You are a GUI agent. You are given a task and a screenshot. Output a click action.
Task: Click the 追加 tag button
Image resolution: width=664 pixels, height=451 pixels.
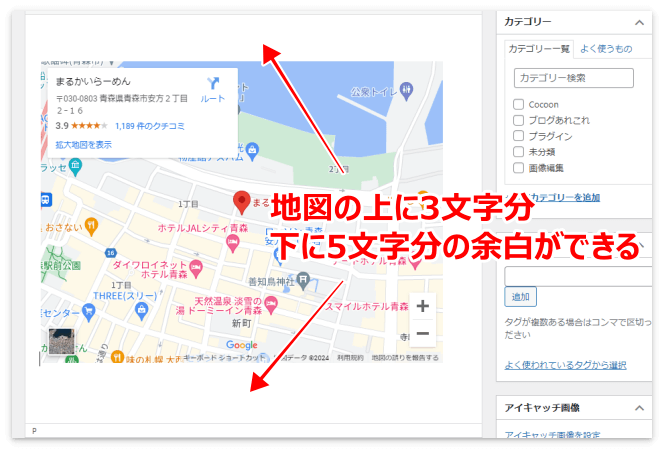[x=520, y=296]
